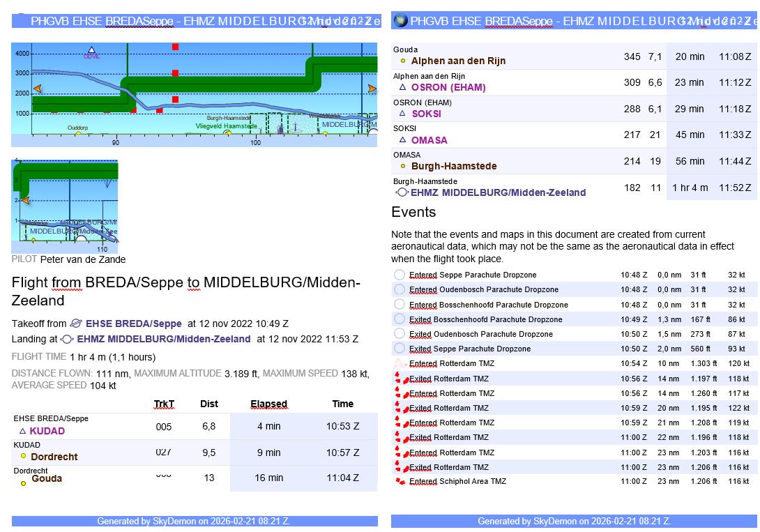Click the left page footer Generated by SkyDemon

tap(195, 522)
